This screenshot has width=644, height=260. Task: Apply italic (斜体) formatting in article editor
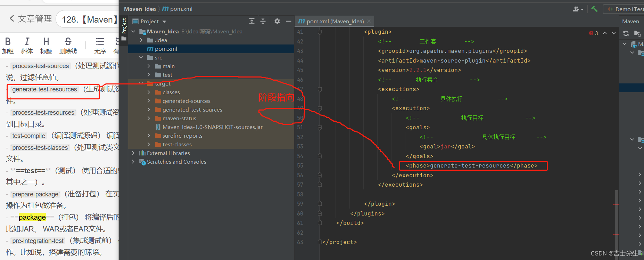coord(27,46)
